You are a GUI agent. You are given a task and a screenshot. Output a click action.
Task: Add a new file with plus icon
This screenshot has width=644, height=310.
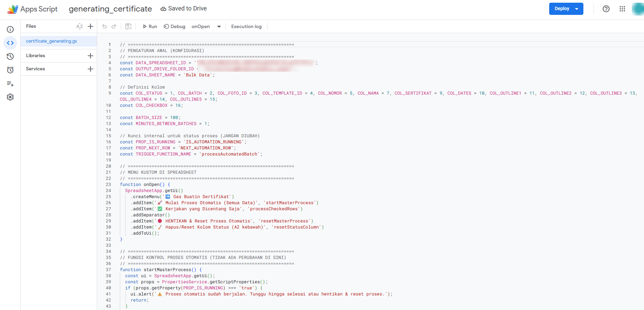pyautogui.click(x=90, y=26)
